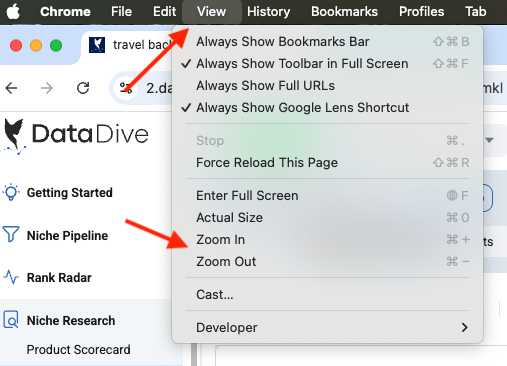Open Niche Pipeline in sidebar
This screenshot has width=507, height=366.
click(67, 235)
